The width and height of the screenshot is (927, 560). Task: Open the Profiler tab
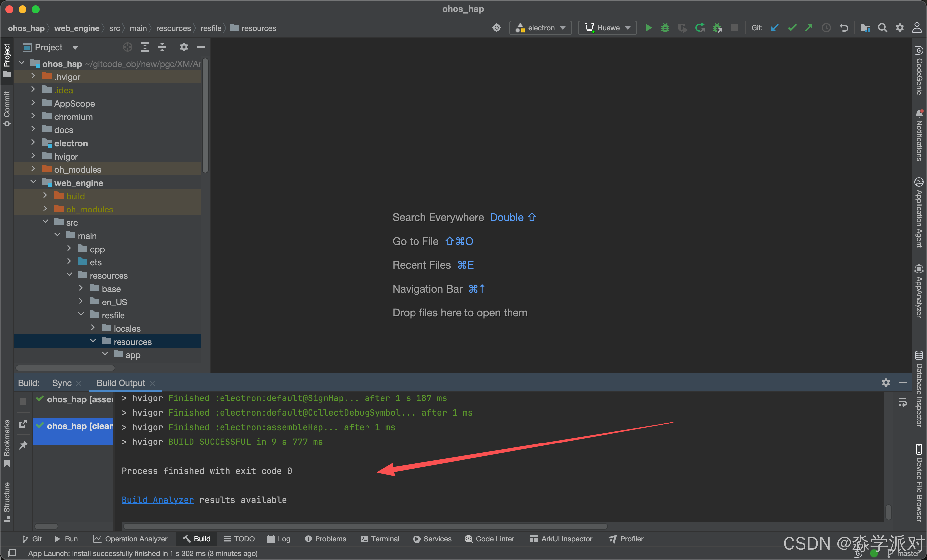tap(626, 539)
